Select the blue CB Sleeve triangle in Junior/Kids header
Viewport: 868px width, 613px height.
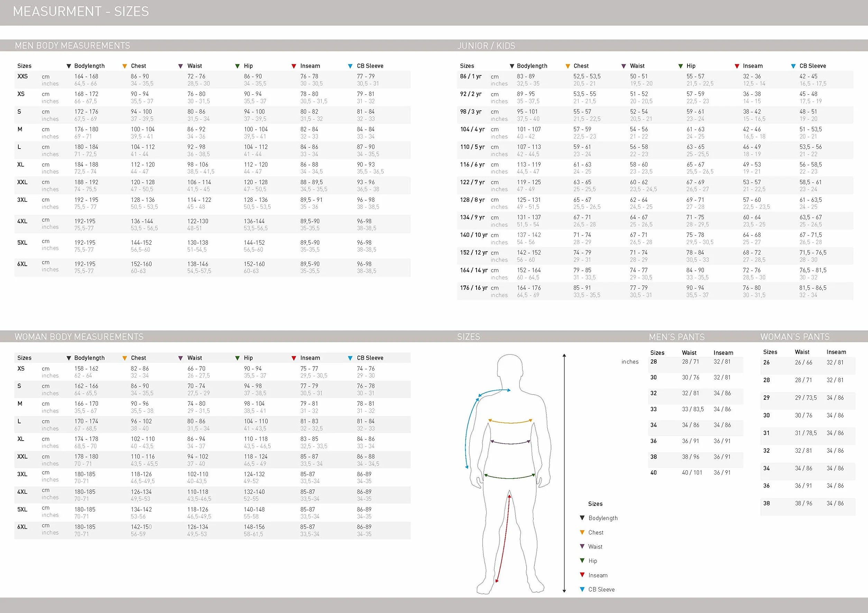pyautogui.click(x=794, y=66)
